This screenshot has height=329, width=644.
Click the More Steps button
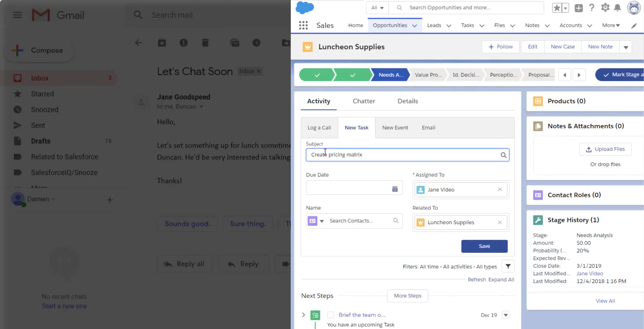pyautogui.click(x=408, y=296)
